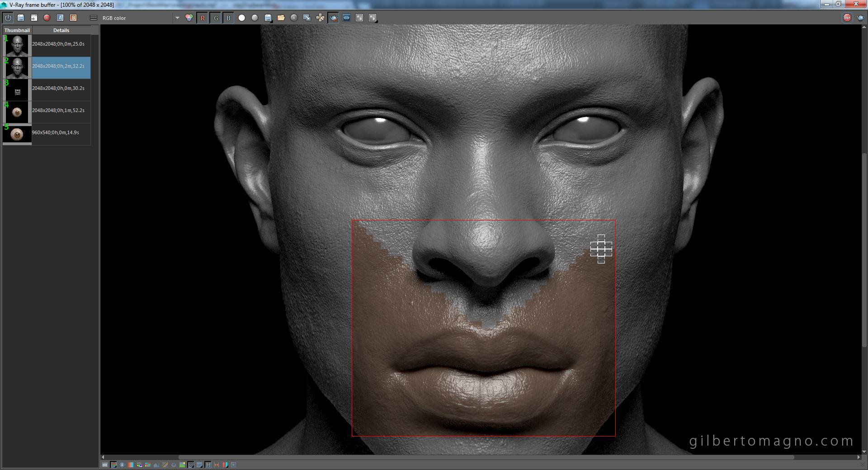Select highlighted history thumbnail number 2
The height and width of the screenshot is (470, 868).
click(x=17, y=67)
